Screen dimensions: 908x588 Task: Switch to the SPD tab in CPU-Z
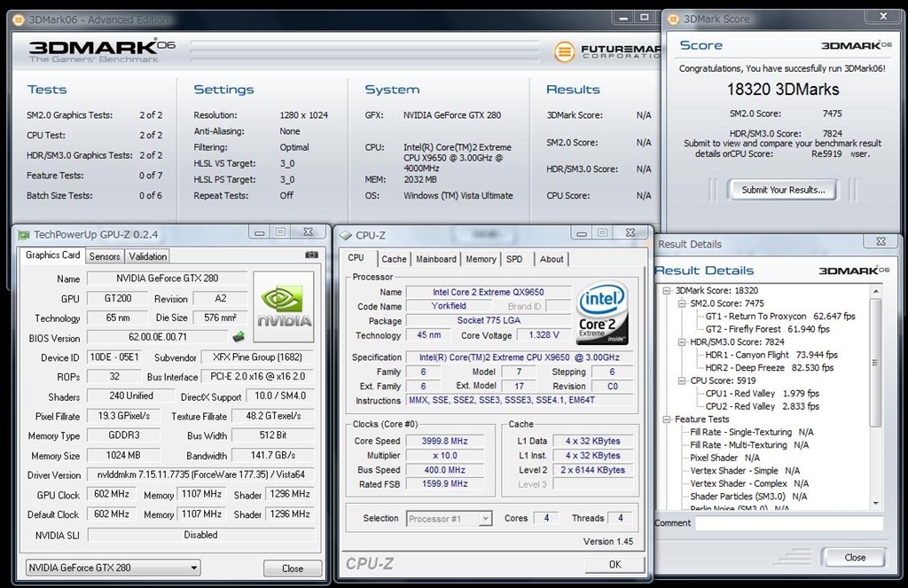point(514,259)
